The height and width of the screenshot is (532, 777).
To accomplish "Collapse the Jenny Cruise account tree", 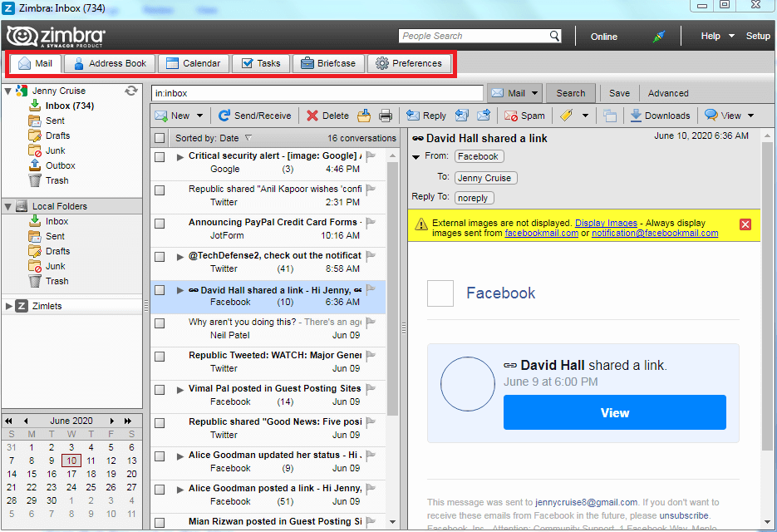I will pyautogui.click(x=8, y=91).
